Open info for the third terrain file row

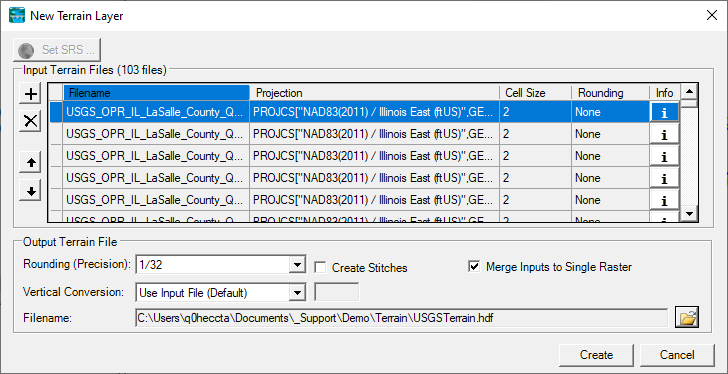664,156
